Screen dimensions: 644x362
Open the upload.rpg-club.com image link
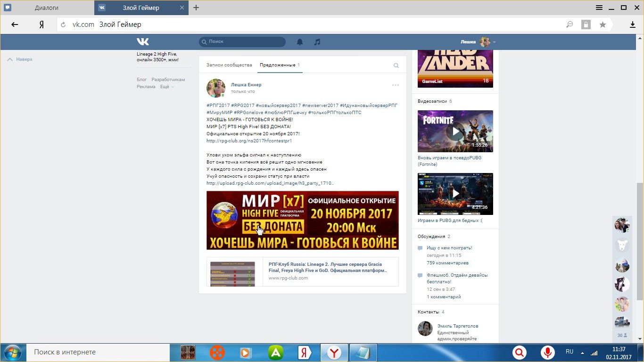point(270,183)
